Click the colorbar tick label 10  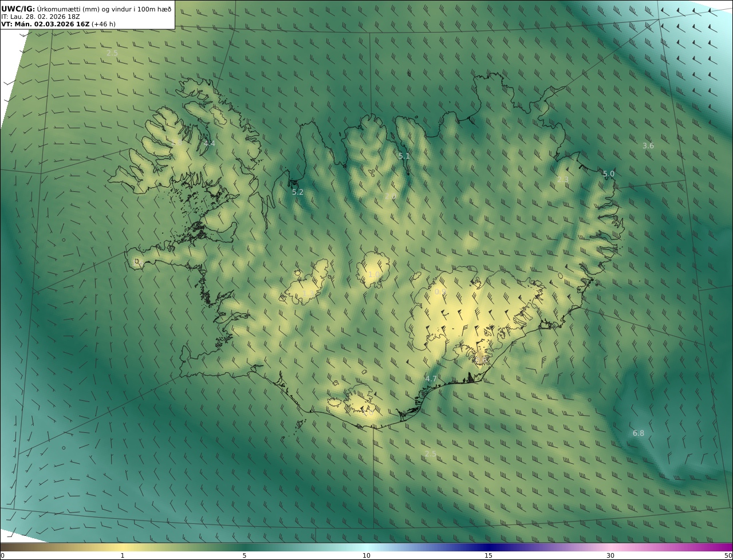click(366, 555)
